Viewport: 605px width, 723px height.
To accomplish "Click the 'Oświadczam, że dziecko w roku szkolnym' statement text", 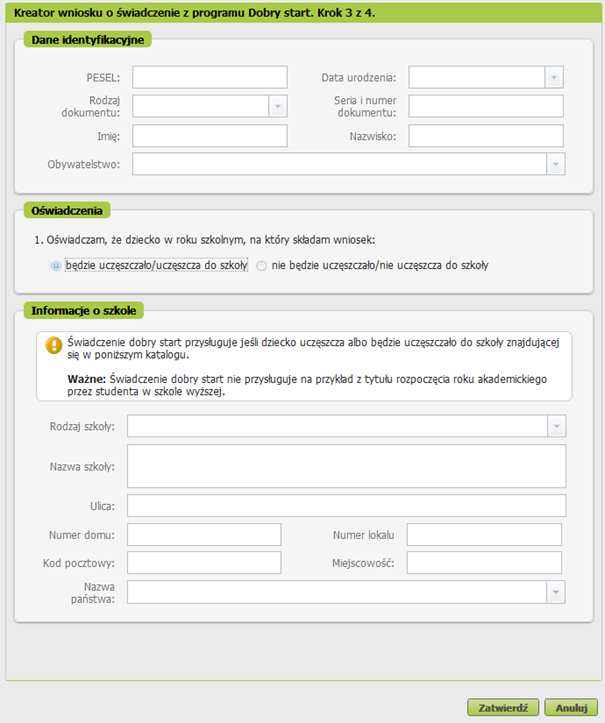I will [x=205, y=240].
